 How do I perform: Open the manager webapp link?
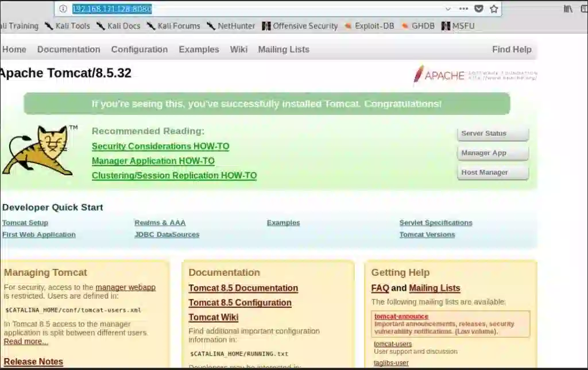pyautogui.click(x=125, y=287)
